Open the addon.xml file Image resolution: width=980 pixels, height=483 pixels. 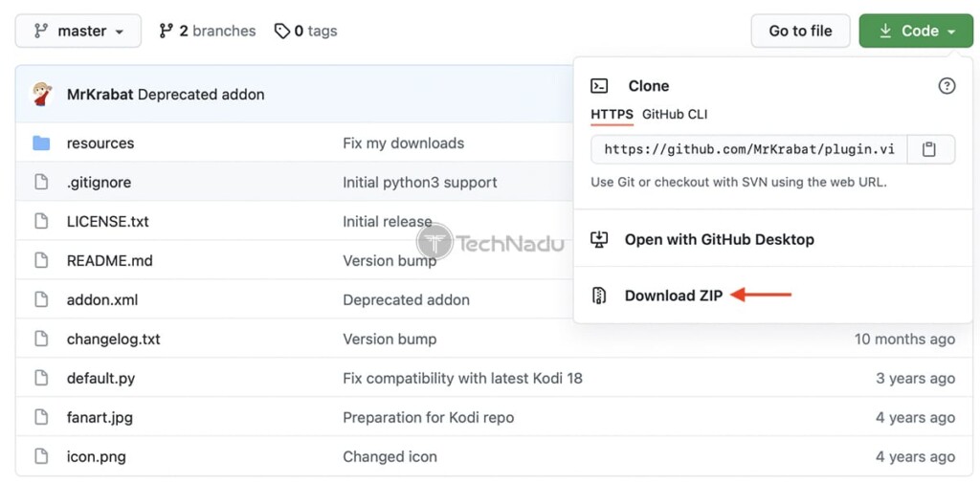point(101,300)
